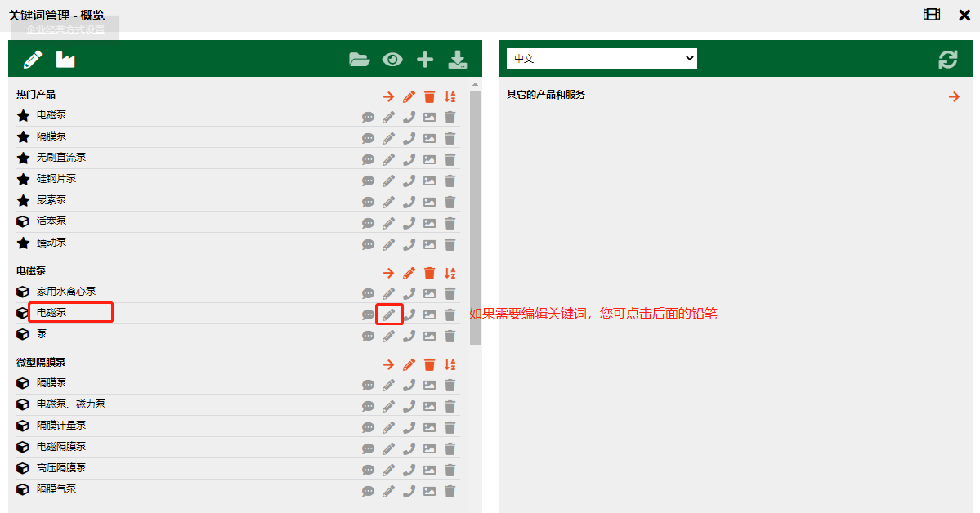The height and width of the screenshot is (513, 980).
Task: Toggle the star icon beside 隔膜泵 in 热门产品
Action: pyautogui.click(x=23, y=137)
